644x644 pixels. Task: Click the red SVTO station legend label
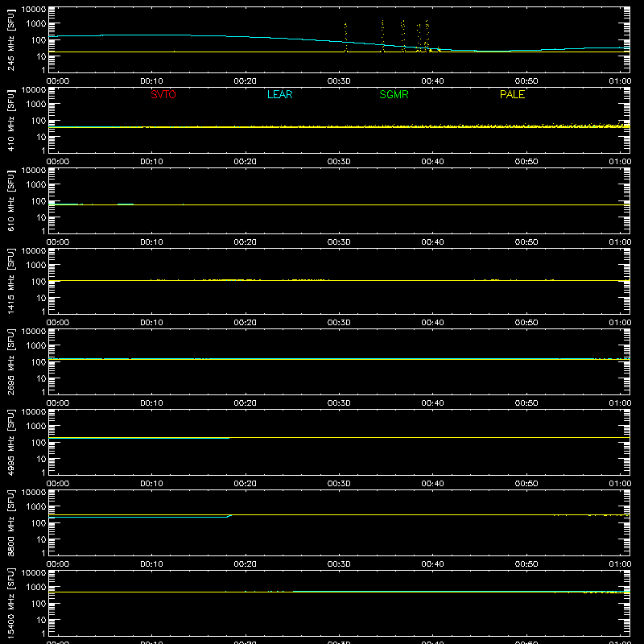(163, 94)
